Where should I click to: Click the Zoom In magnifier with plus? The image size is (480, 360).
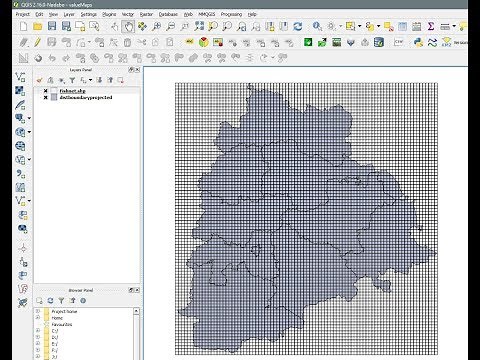(x=156, y=26)
